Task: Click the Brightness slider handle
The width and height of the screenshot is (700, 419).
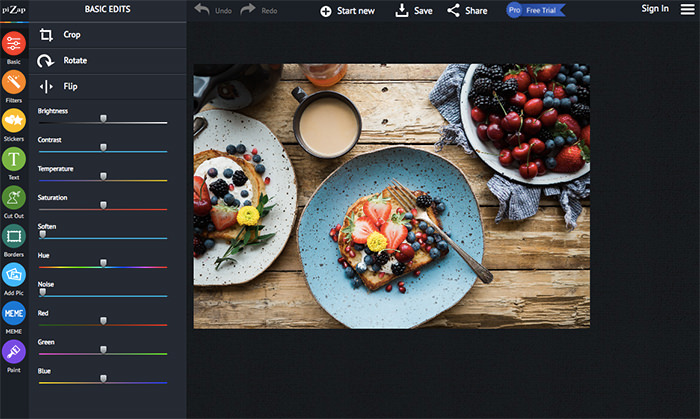Action: [103, 119]
